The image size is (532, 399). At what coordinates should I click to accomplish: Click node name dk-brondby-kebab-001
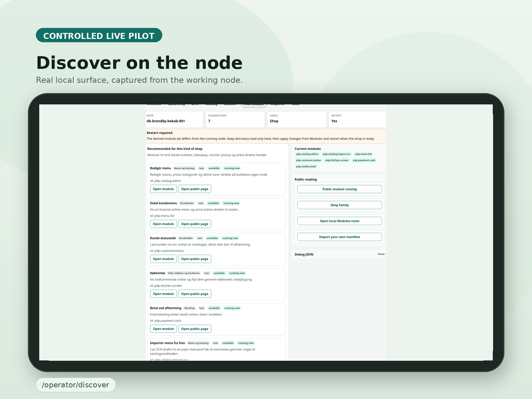coord(166,121)
